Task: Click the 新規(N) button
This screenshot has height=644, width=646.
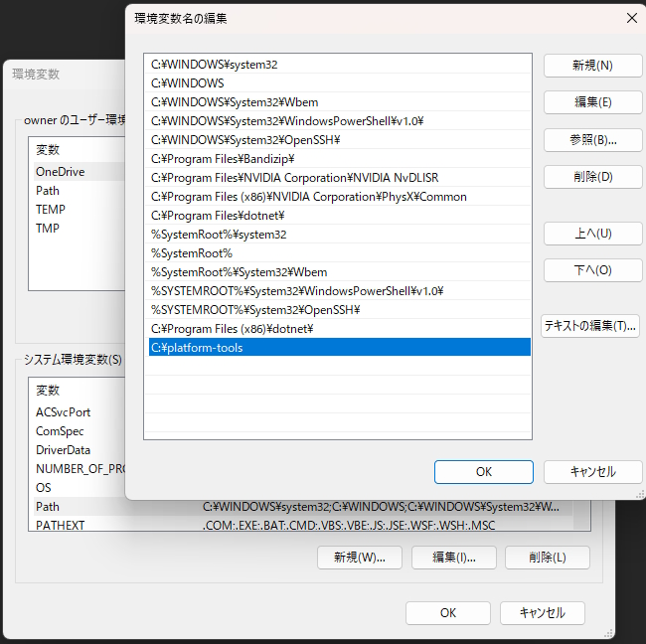Action: [593, 66]
